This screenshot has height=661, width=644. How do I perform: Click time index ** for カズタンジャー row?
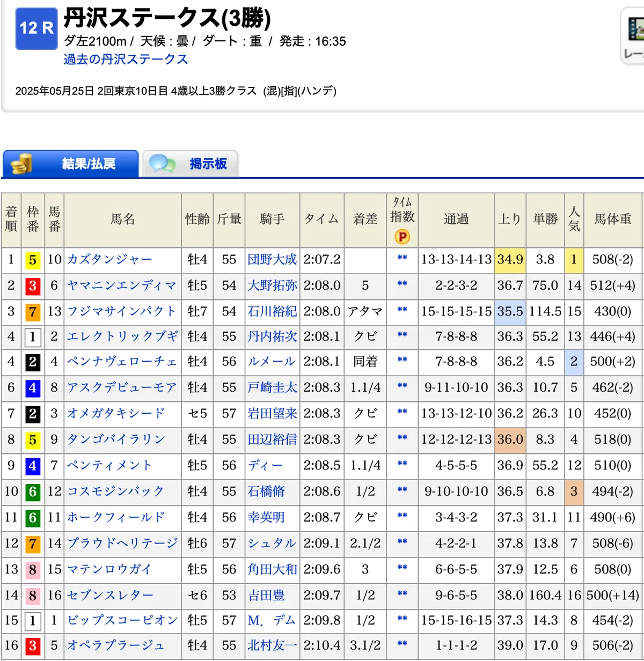click(x=402, y=259)
